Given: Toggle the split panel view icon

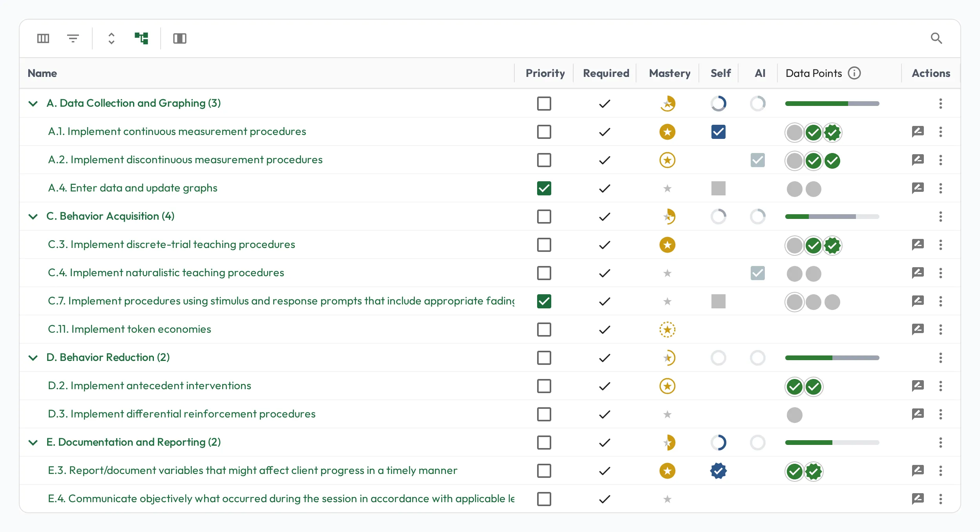Looking at the screenshot, I should 180,38.
